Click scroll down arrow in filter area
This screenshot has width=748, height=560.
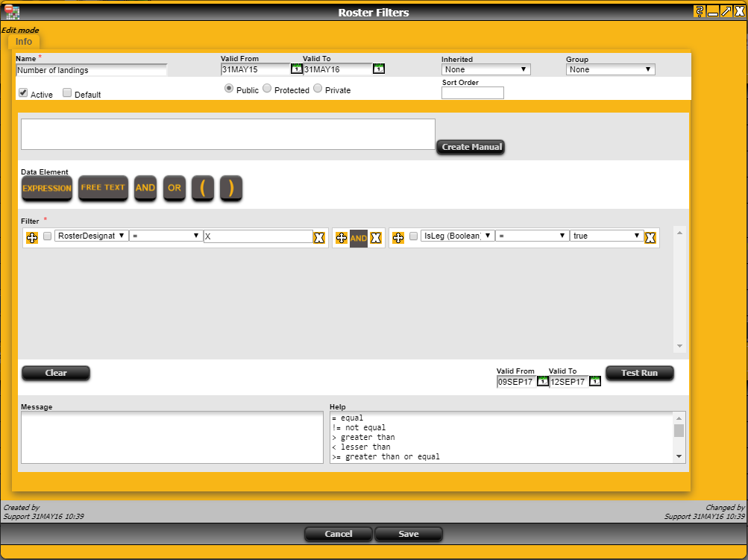680,346
